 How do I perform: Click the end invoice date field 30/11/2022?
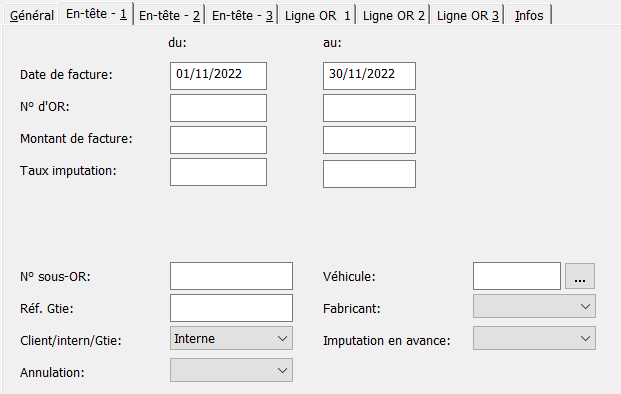tap(369, 76)
